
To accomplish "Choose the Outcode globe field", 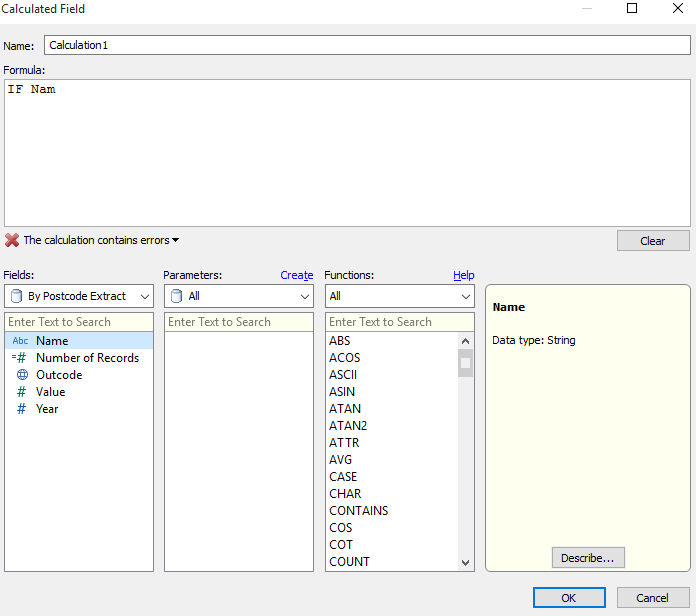I will pos(59,375).
